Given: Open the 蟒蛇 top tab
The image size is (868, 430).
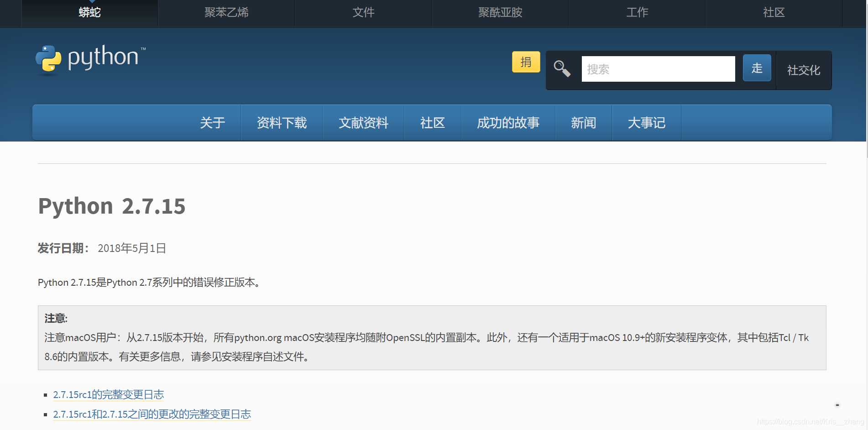Looking at the screenshot, I should (x=89, y=13).
